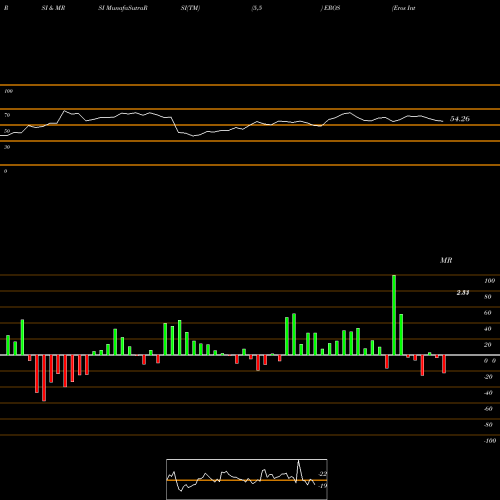This screenshot has width=500, height=500.
Task: Select the ") EROS" ticker label
Action: [x=330, y=8]
